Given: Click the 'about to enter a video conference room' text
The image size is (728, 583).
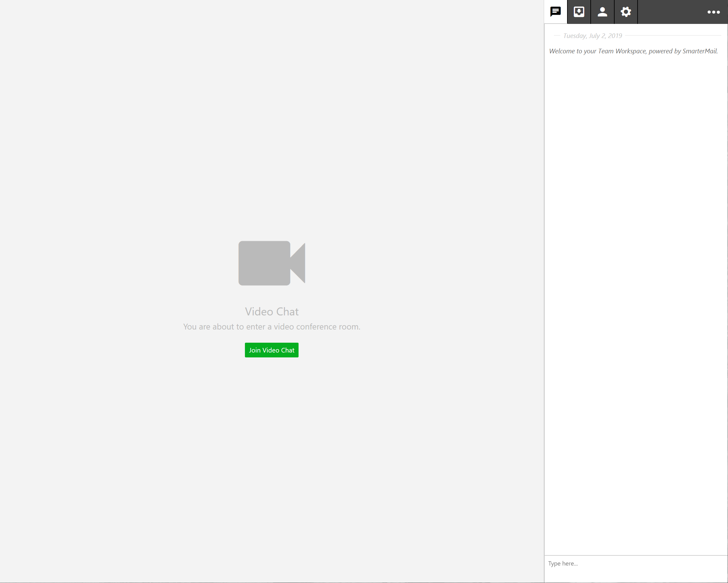Looking at the screenshot, I should (x=272, y=326).
